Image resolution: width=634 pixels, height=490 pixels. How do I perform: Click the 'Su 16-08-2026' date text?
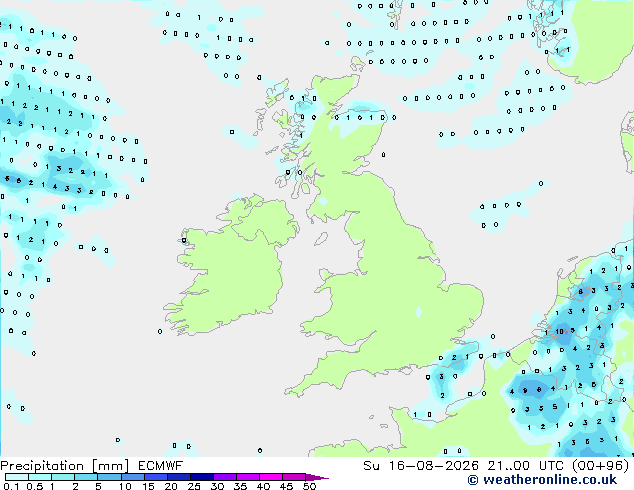[x=421, y=466]
